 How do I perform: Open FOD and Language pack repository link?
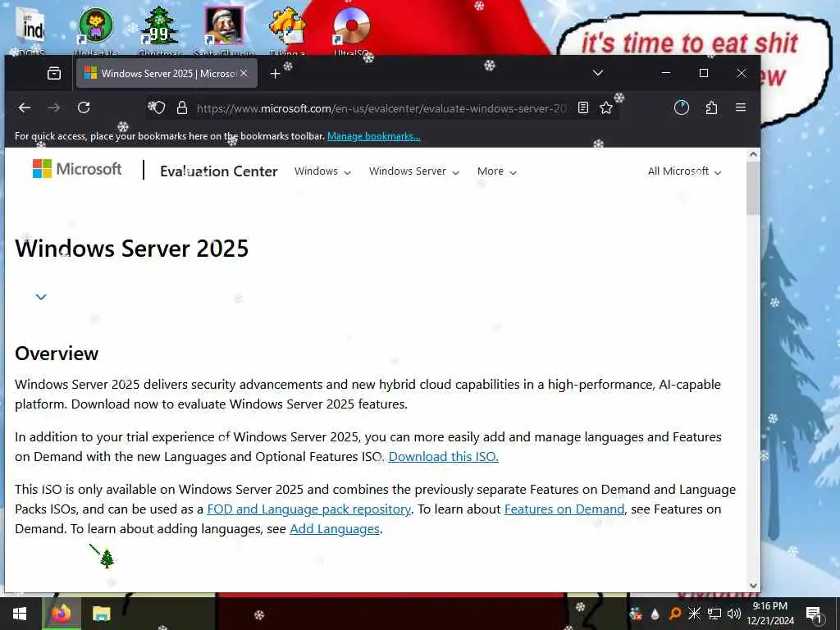308,509
